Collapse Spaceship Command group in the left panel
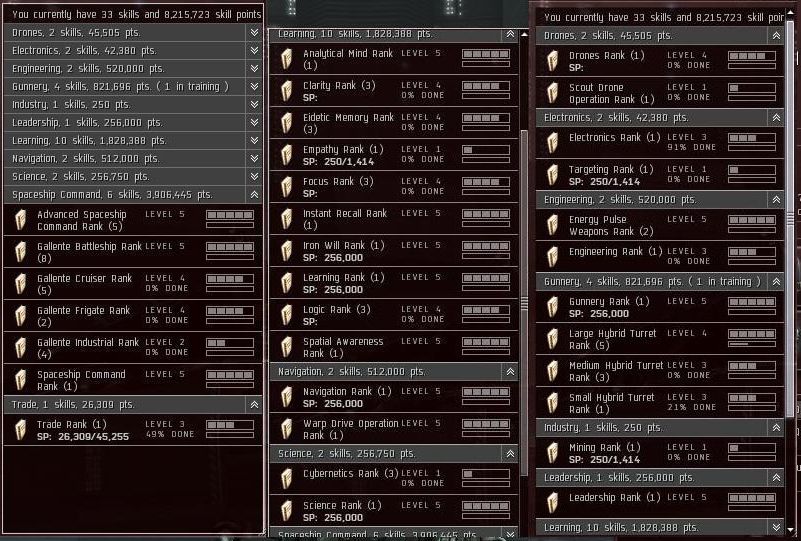This screenshot has width=801, height=541. click(x=254, y=194)
